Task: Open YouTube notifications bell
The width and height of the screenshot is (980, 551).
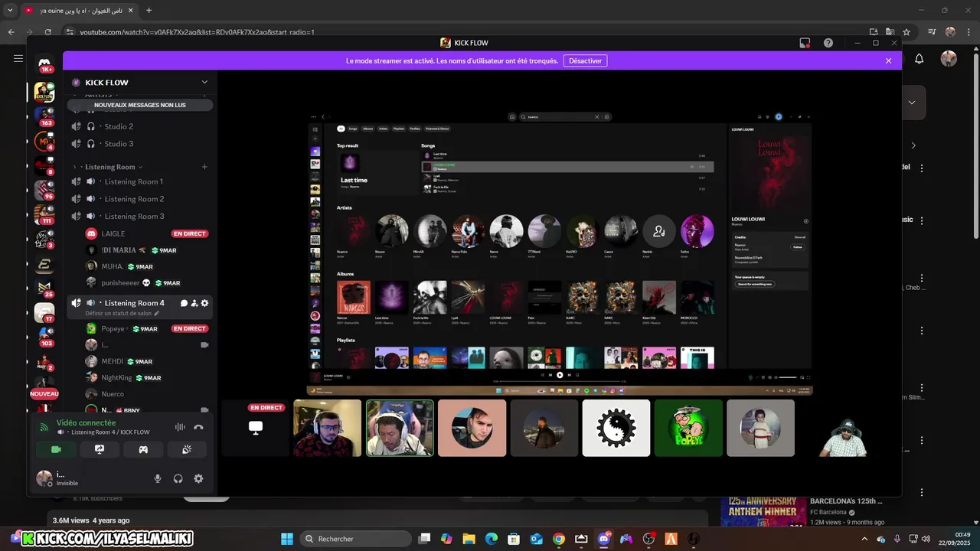Action: 920,59
